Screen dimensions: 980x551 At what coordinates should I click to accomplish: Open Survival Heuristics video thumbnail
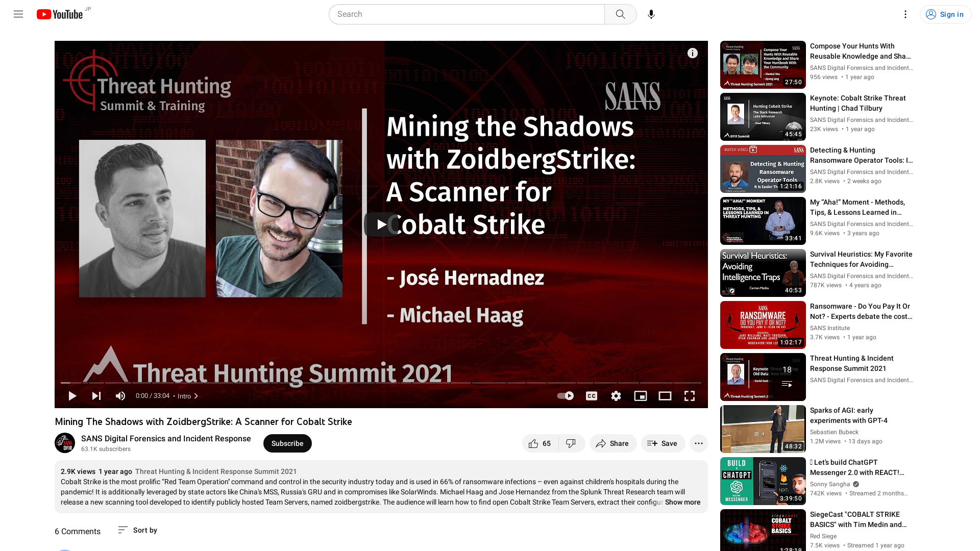pyautogui.click(x=763, y=273)
